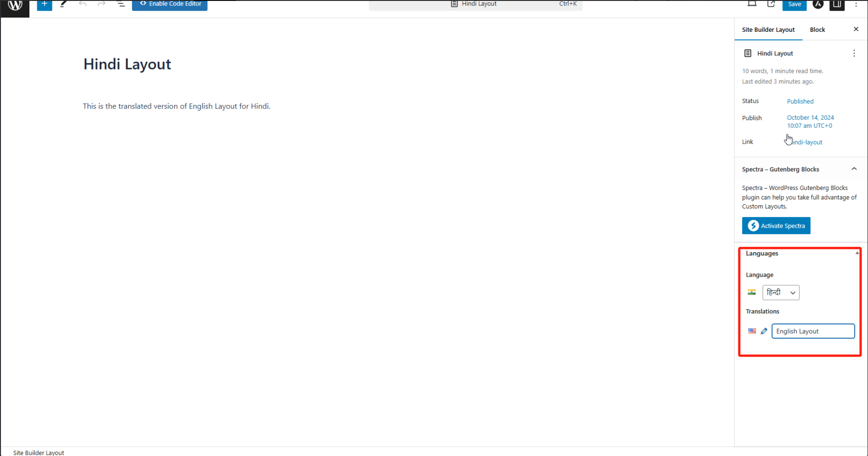Switch to the Block tab
Viewport: 868px width, 456px height.
coord(817,29)
